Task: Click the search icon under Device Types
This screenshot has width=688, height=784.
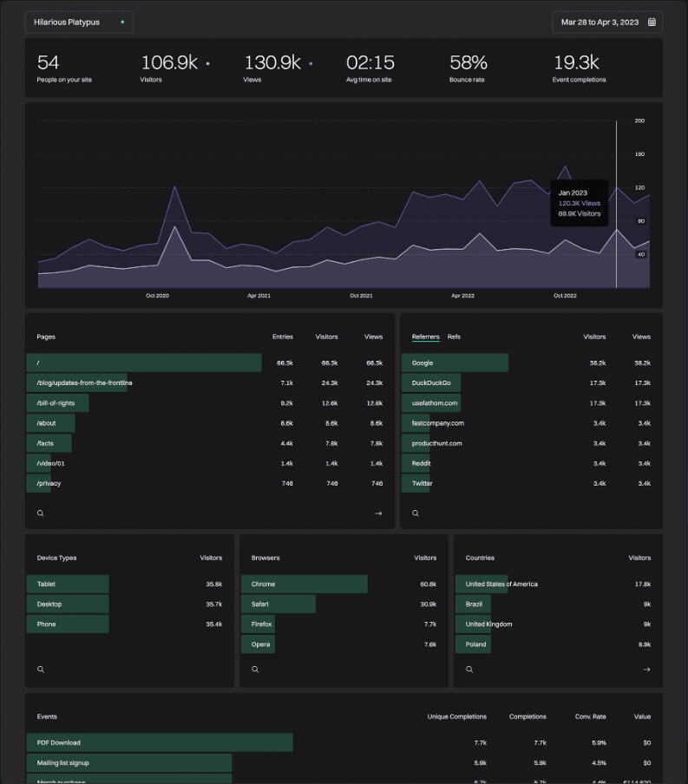Action: 41,670
